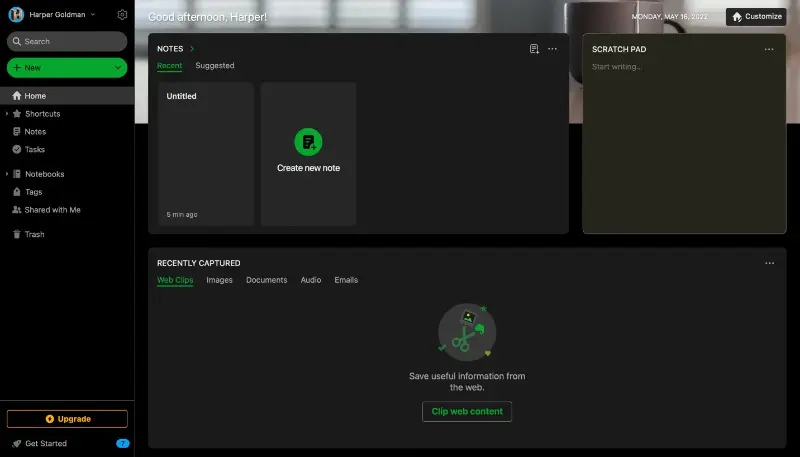Switch to the Suggested notes tab
Viewport: 800px width, 457px height.
(215, 66)
